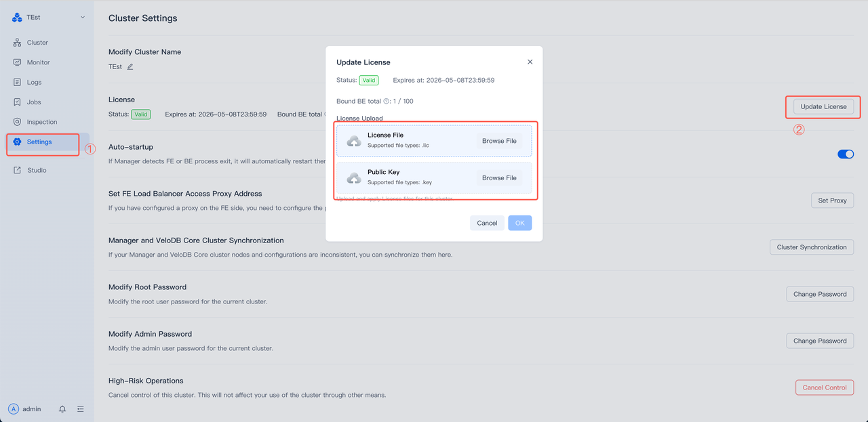
Task: Open the Inspection section
Action: tap(41, 122)
